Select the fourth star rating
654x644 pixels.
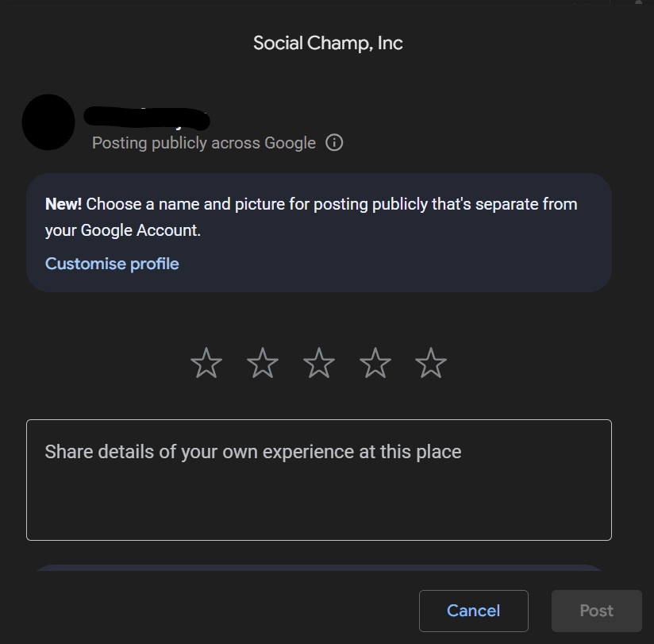point(375,362)
